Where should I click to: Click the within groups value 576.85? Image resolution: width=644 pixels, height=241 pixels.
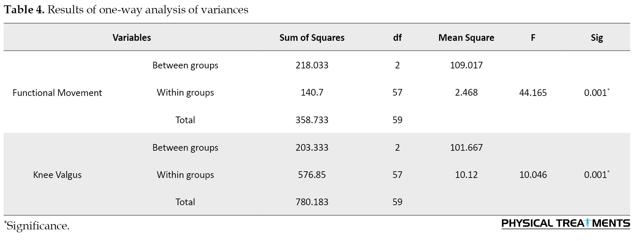(x=312, y=175)
